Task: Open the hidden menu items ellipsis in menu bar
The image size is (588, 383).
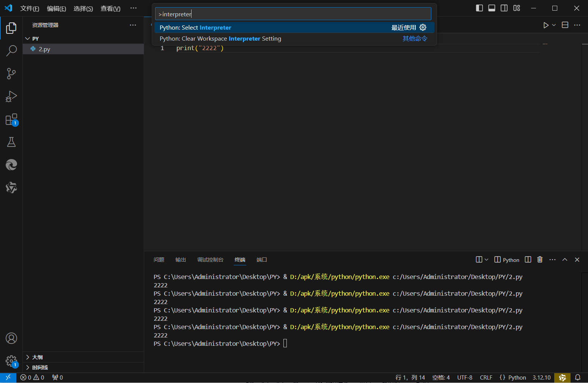Action: click(x=134, y=8)
